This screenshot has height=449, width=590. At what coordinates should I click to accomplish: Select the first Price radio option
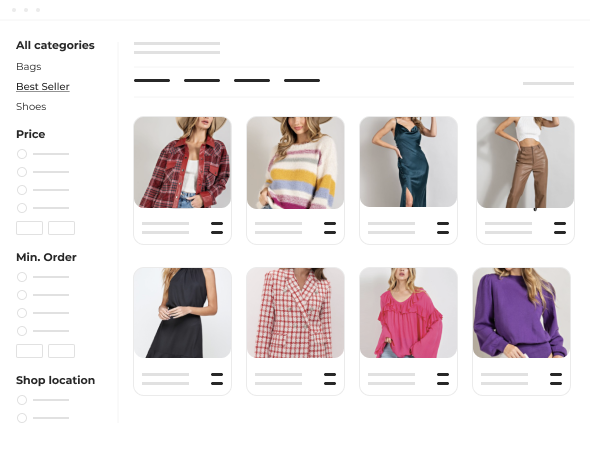[22, 154]
